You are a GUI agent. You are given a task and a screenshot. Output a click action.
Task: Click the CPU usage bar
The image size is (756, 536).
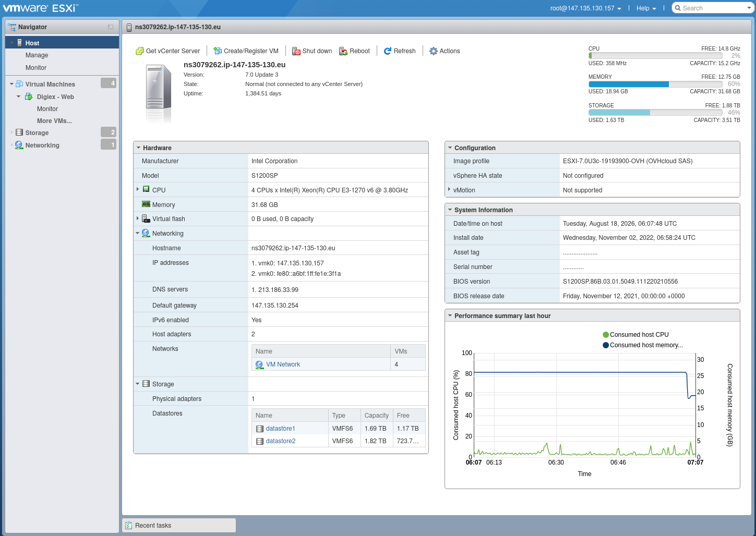click(655, 56)
